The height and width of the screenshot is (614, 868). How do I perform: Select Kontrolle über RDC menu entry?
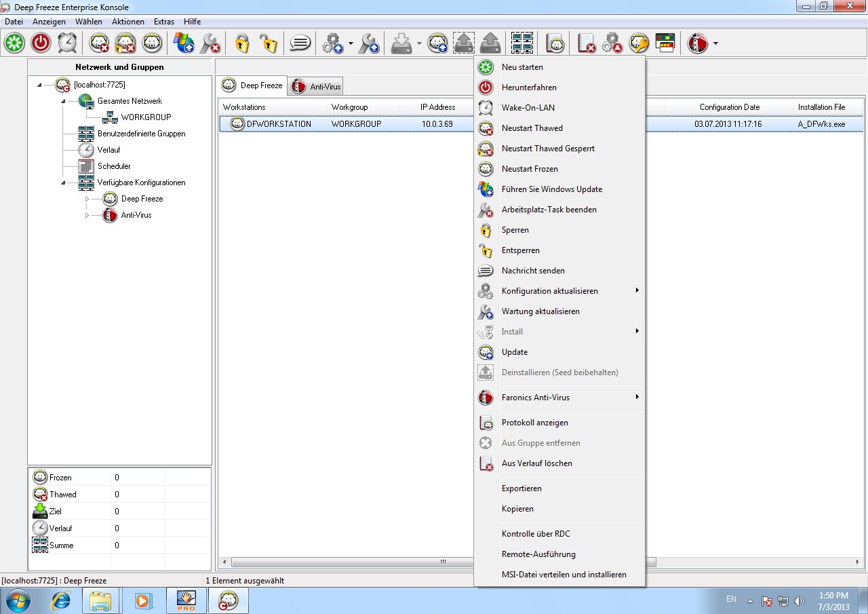559,534
